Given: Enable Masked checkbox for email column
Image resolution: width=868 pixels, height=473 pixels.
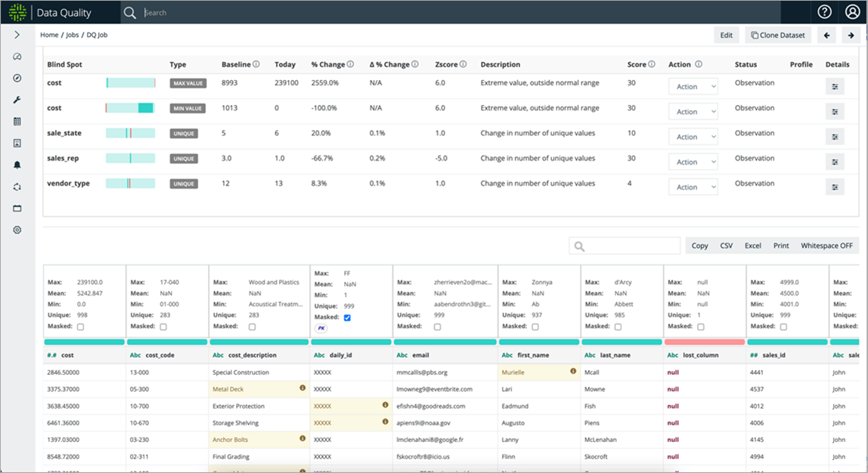Looking at the screenshot, I should [x=437, y=327].
